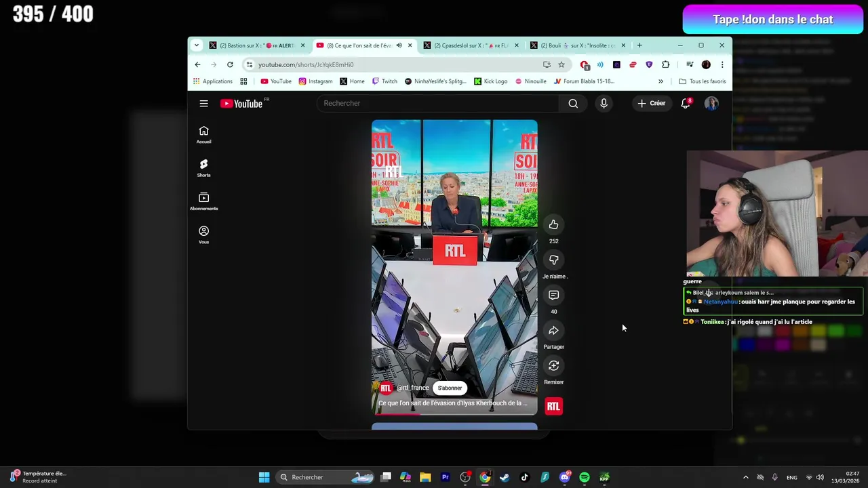The image size is (868, 488).
Task: Go to YouTube home logo
Action: tap(241, 103)
